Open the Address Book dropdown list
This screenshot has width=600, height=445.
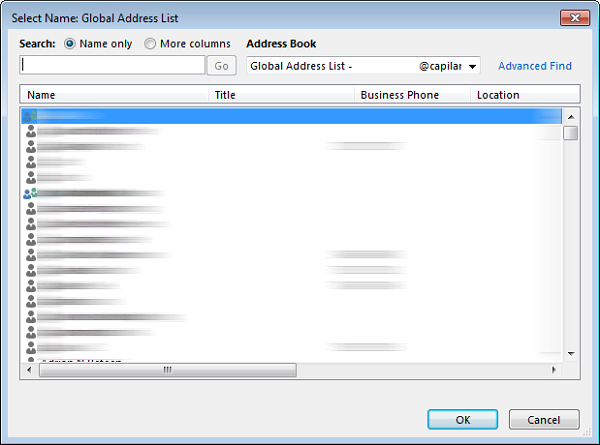click(x=472, y=66)
